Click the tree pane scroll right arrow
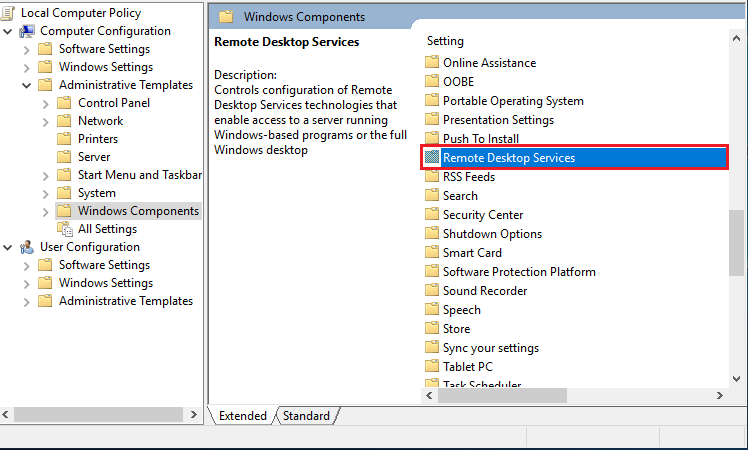Screen dimensions: 748x450 (193, 415)
